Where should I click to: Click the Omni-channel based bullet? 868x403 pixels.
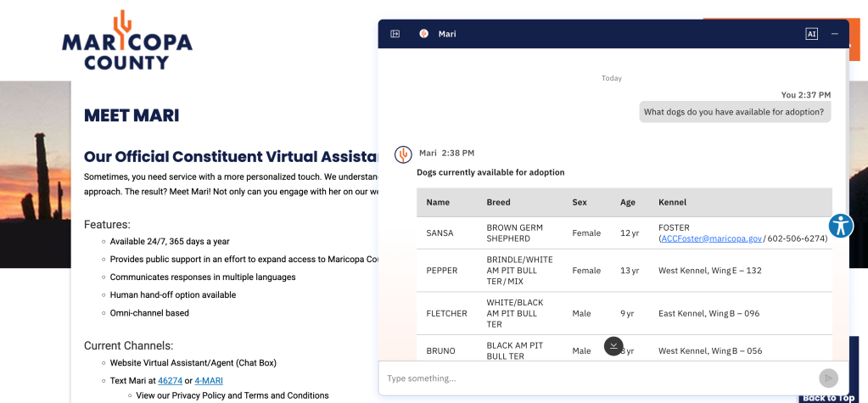(x=149, y=313)
